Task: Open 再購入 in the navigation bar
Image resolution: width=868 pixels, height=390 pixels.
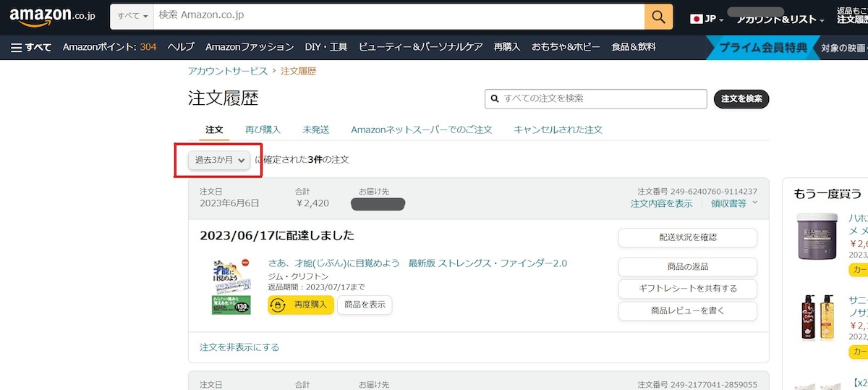Action: [507, 47]
